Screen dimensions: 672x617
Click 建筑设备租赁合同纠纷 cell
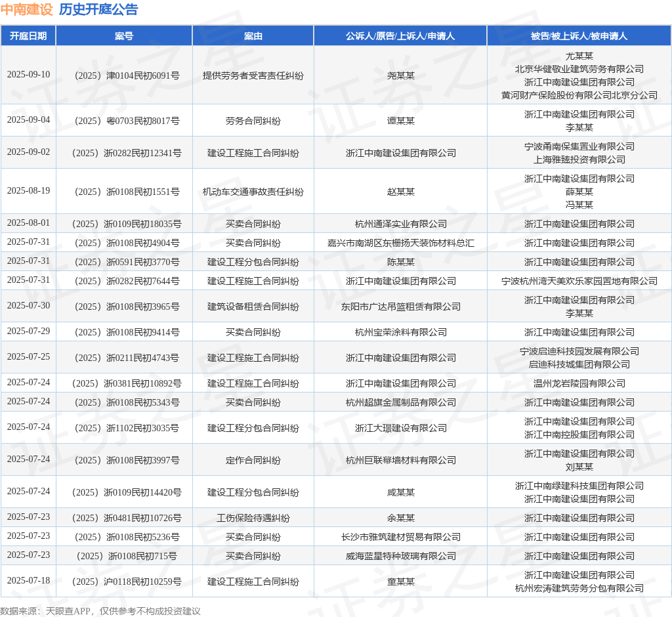[253, 307]
